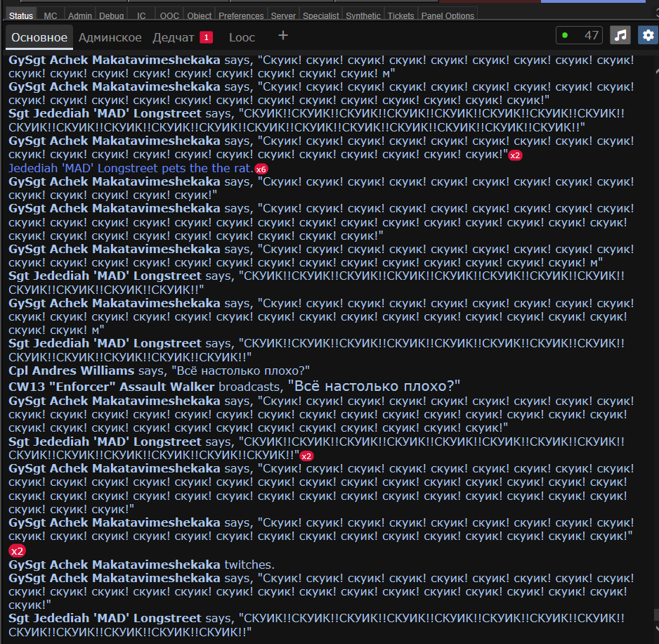Click the chat scrollbar thumb near bottom

(x=655, y=614)
